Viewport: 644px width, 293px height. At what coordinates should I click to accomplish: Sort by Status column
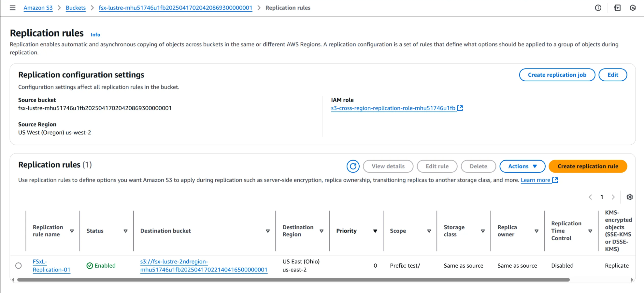tap(125, 231)
